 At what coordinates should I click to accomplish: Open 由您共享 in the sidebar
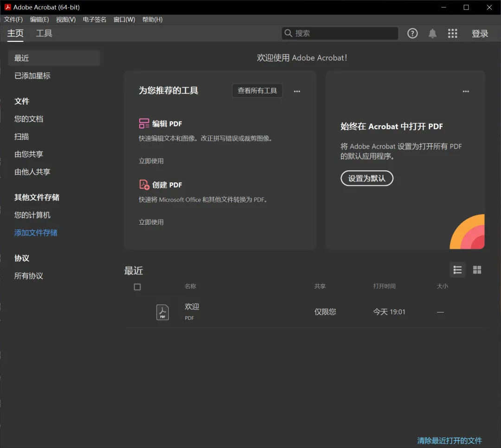pos(28,154)
